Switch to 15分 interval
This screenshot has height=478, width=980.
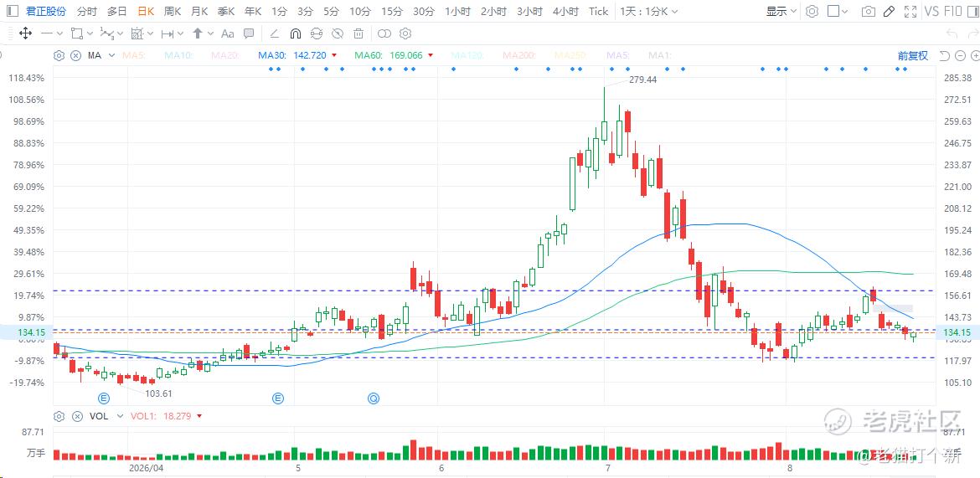click(392, 11)
